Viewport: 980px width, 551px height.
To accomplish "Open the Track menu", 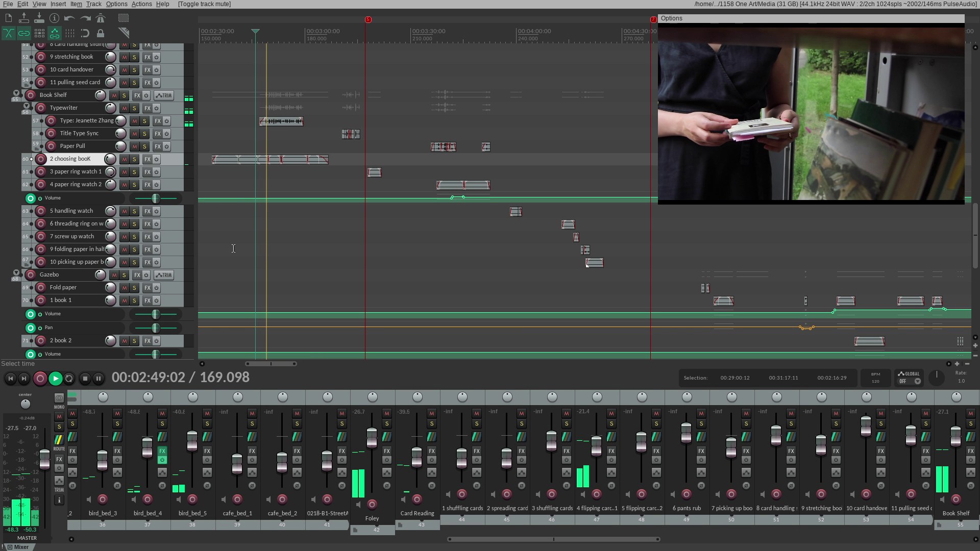I will pyautogui.click(x=93, y=4).
